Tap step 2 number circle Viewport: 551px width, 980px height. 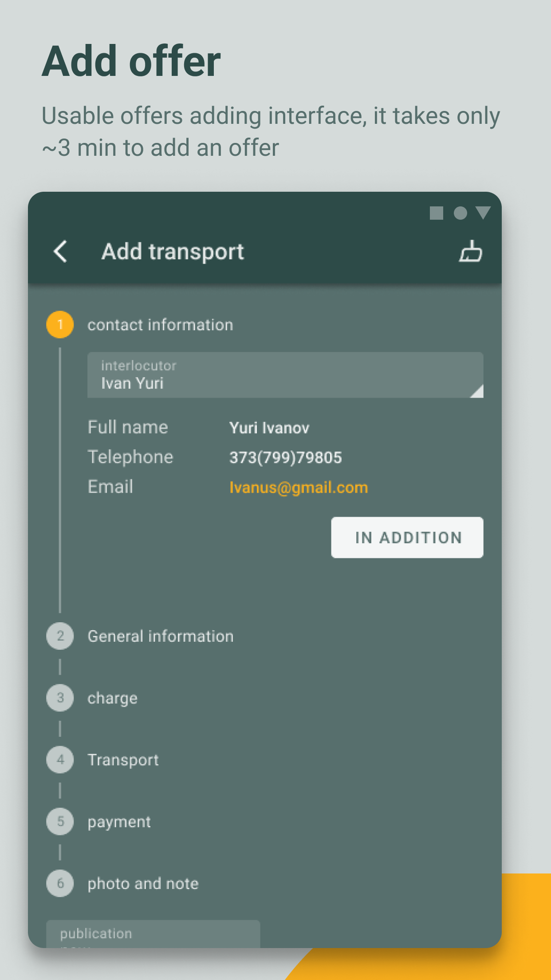(60, 636)
